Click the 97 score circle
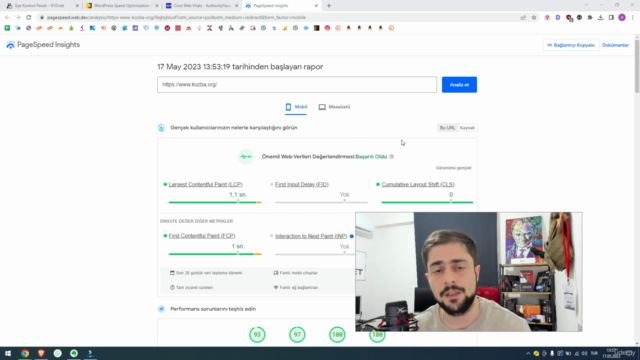This screenshot has width=640, height=360. pyautogui.click(x=297, y=335)
